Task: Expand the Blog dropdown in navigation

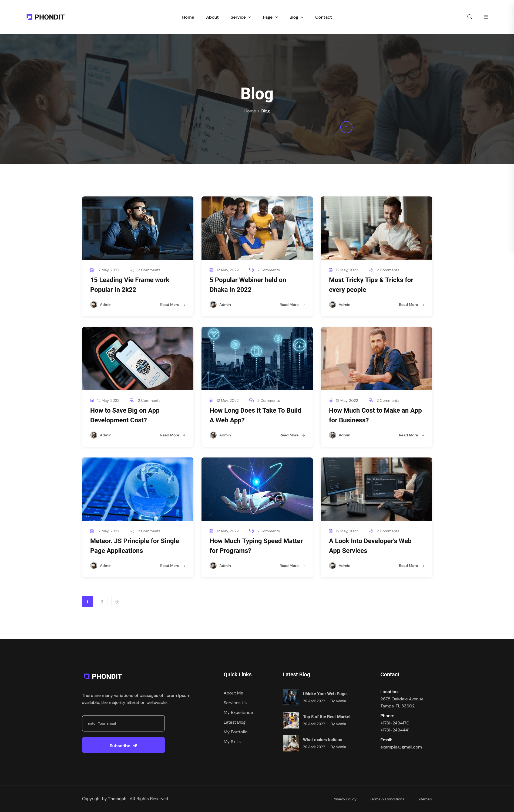Action: (296, 17)
